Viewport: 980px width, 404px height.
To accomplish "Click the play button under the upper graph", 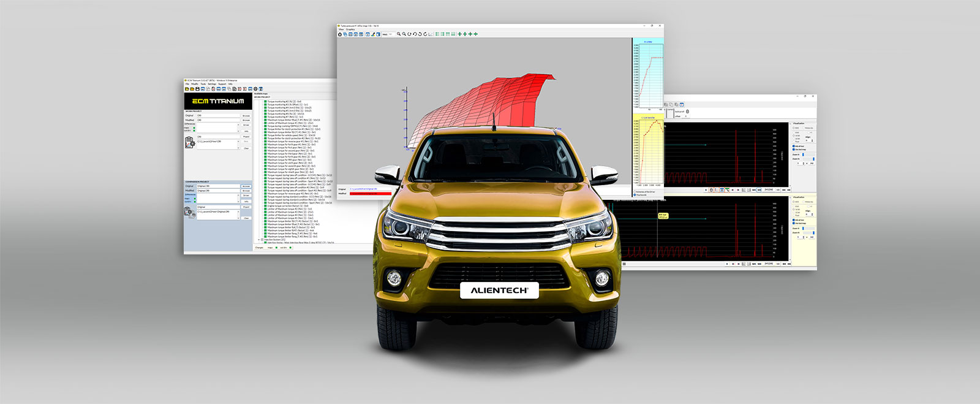I will click(x=706, y=190).
